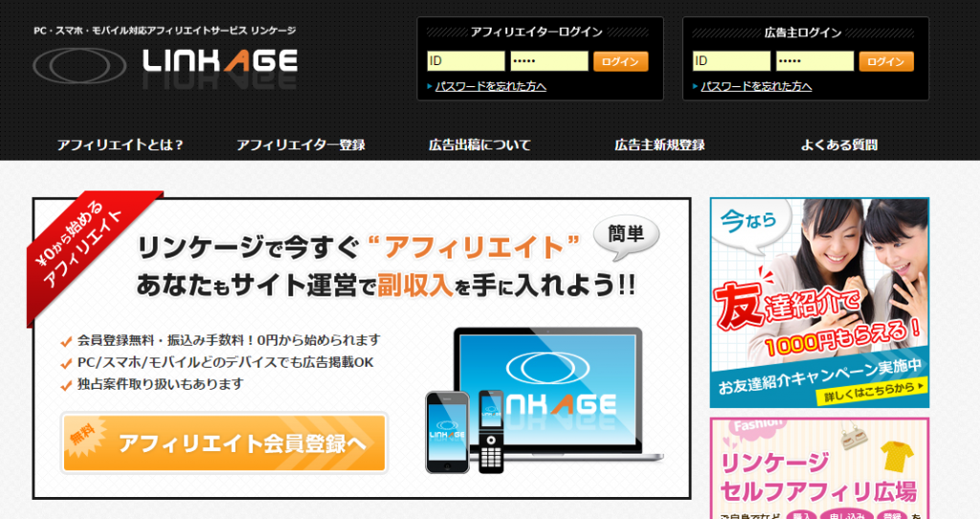The image size is (980, 519).
Task: Focus the affiliate login ID field
Action: (x=466, y=61)
